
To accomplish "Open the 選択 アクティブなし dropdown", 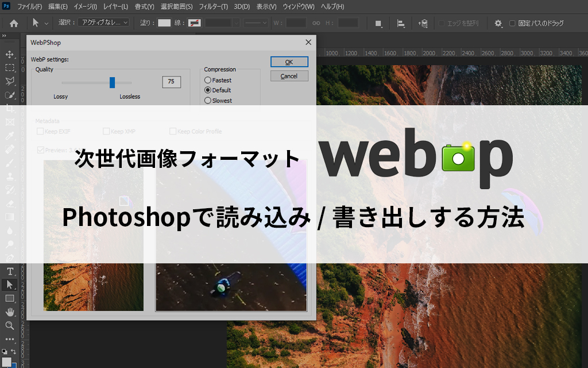I will click(x=103, y=22).
